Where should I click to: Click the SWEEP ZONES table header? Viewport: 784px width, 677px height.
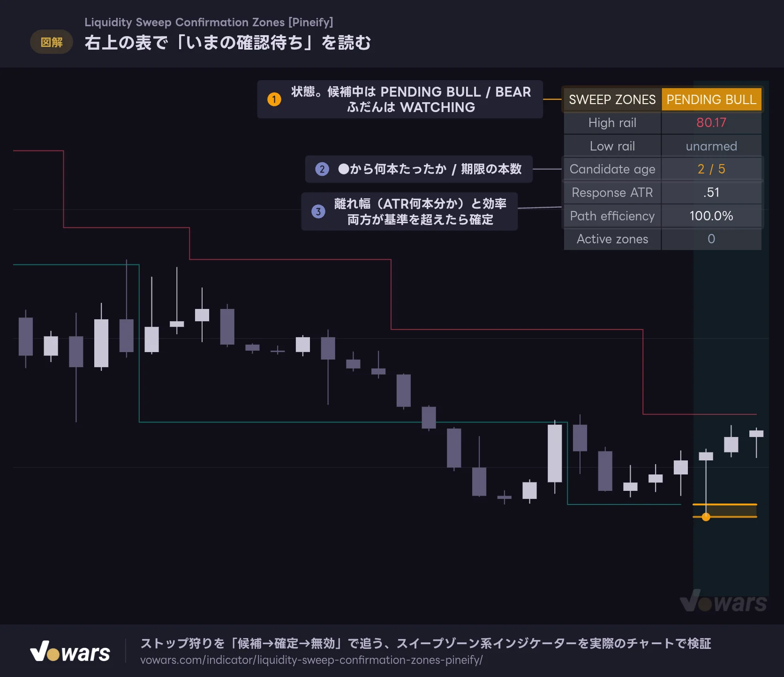point(612,99)
